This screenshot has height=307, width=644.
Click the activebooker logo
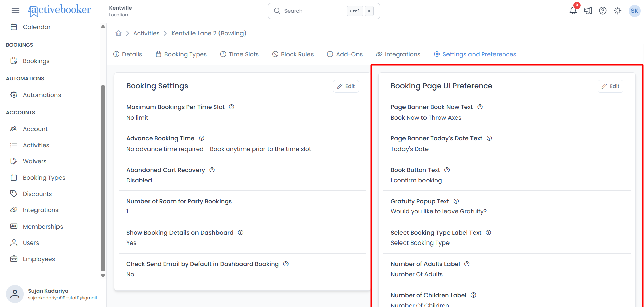click(60, 10)
